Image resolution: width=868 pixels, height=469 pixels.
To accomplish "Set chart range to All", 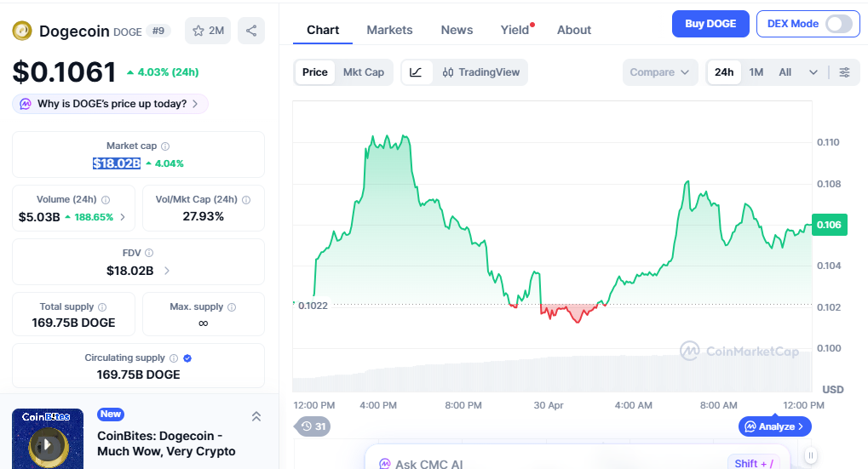I will pos(785,72).
